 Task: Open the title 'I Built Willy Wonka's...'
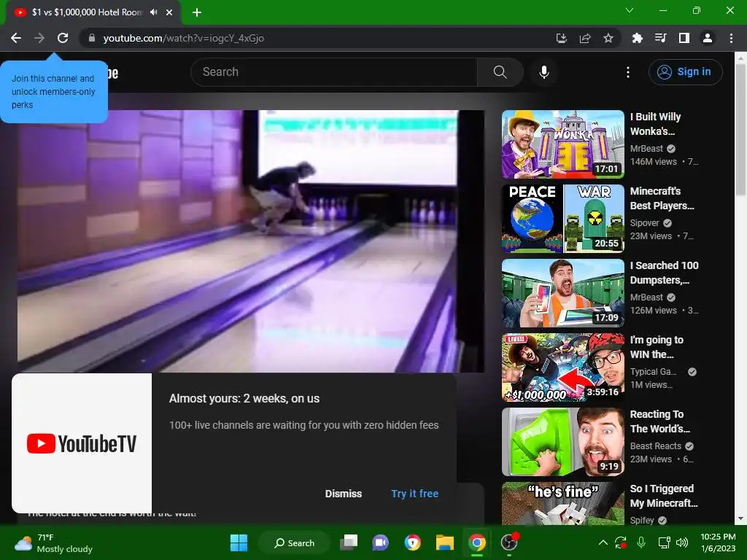(656, 124)
